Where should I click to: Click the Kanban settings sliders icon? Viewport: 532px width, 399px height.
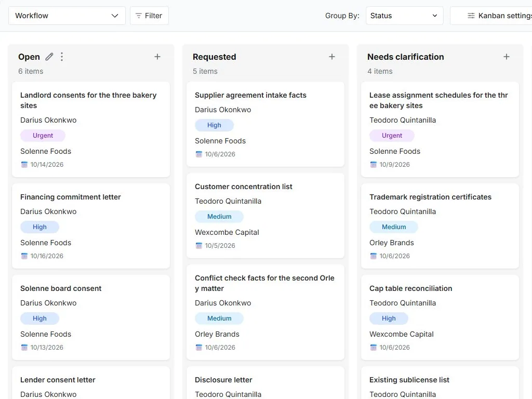coord(471,16)
